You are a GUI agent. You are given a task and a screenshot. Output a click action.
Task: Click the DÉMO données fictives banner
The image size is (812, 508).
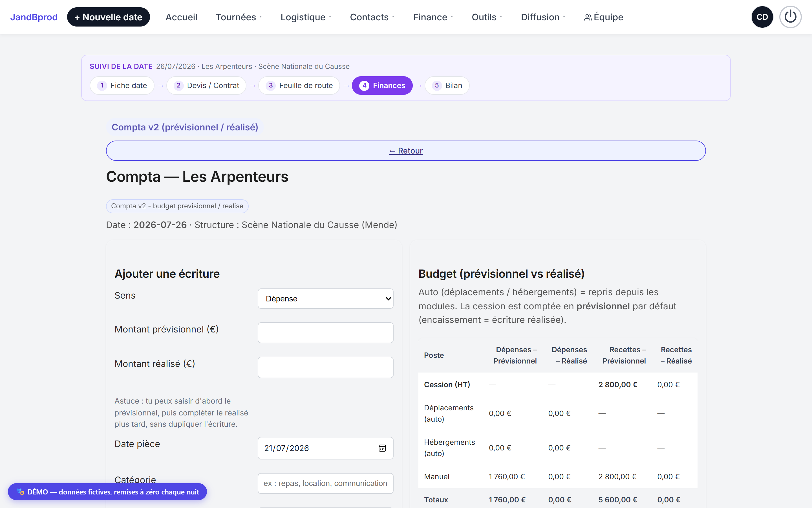[107, 492]
